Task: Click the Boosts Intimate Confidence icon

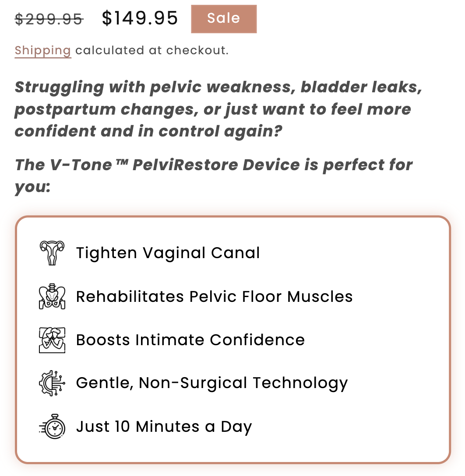Action: [52, 340]
